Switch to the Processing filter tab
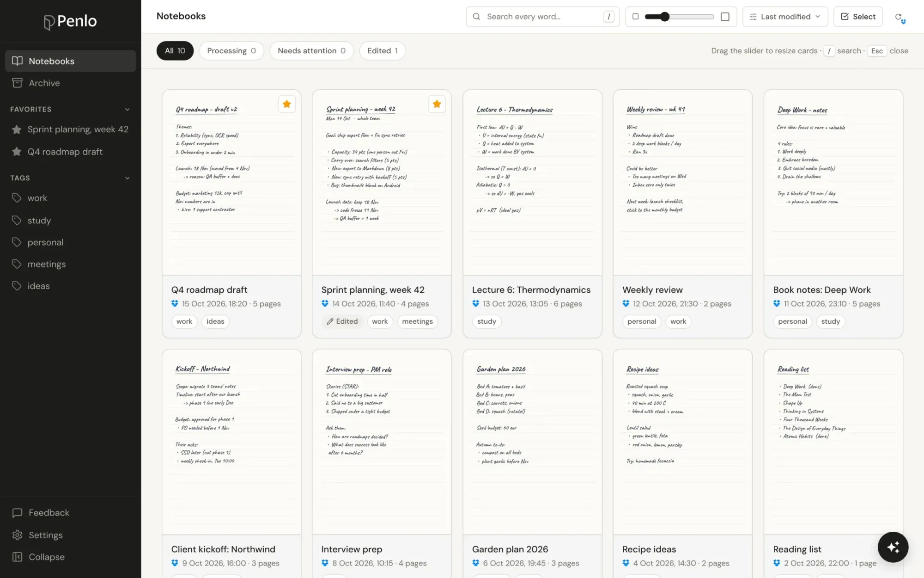The width and height of the screenshot is (924, 578). tap(231, 51)
